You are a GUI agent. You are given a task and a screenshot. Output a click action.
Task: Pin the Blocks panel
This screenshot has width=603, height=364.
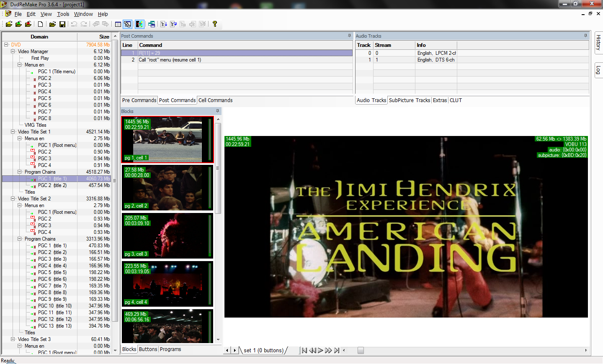coord(217,111)
